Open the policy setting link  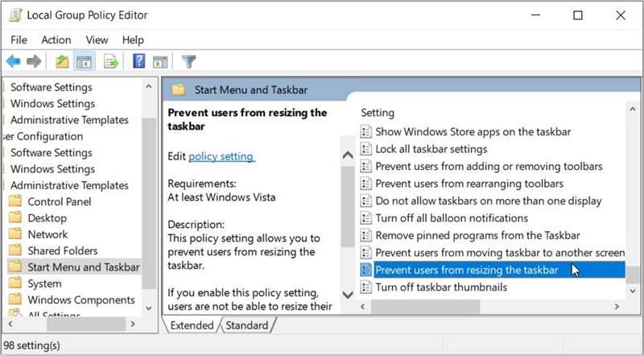coord(221,156)
